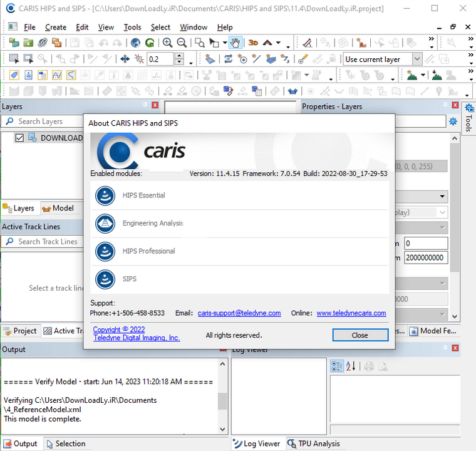Click the 2000000000 value field in Properties
The image size is (476, 451).
[426, 258]
